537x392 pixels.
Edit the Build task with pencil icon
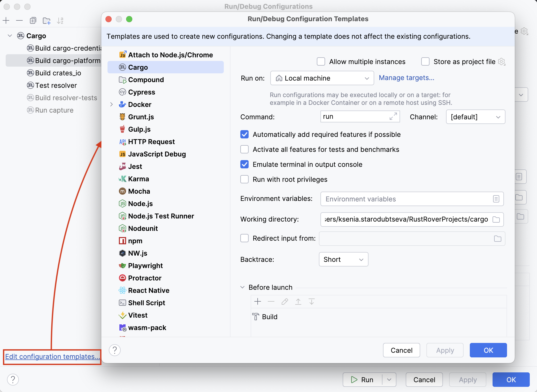point(285,301)
